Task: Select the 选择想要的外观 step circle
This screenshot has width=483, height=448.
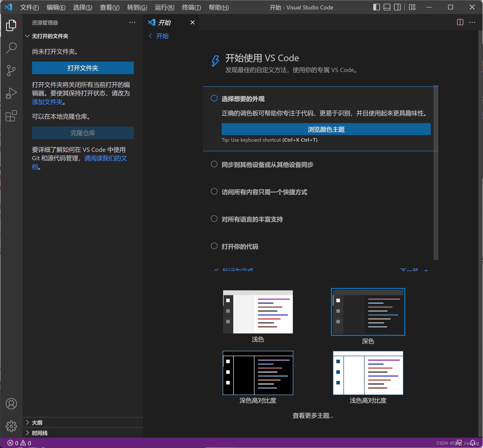Action: pos(214,98)
